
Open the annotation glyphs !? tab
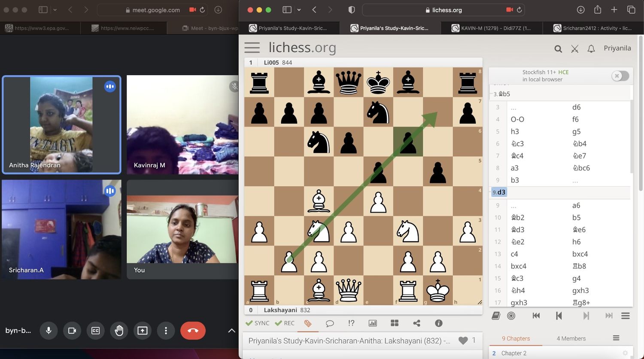click(351, 323)
